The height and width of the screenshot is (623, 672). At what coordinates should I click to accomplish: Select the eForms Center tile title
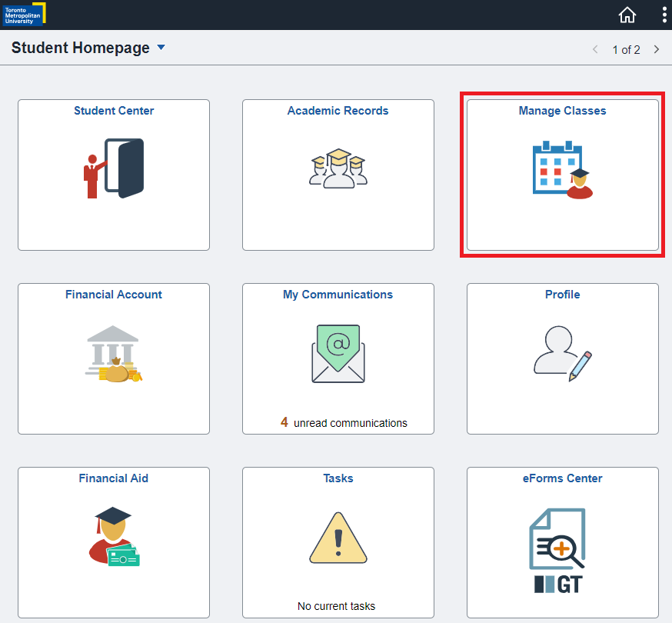point(562,478)
